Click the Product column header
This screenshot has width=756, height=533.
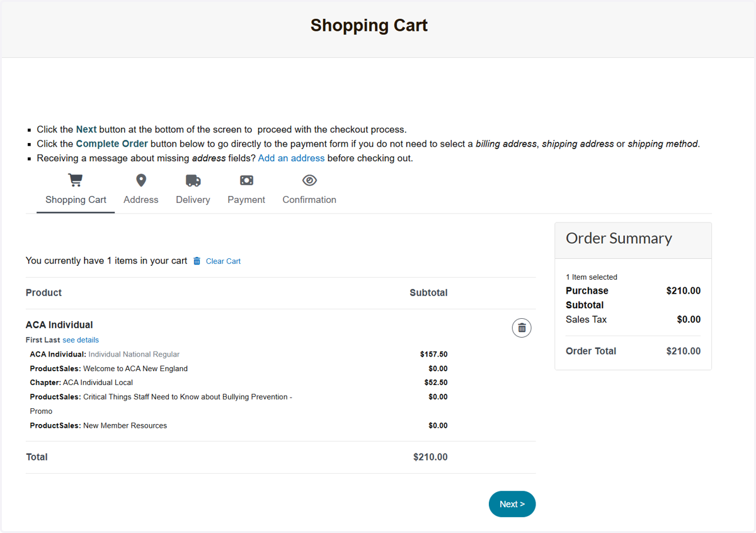tap(43, 292)
